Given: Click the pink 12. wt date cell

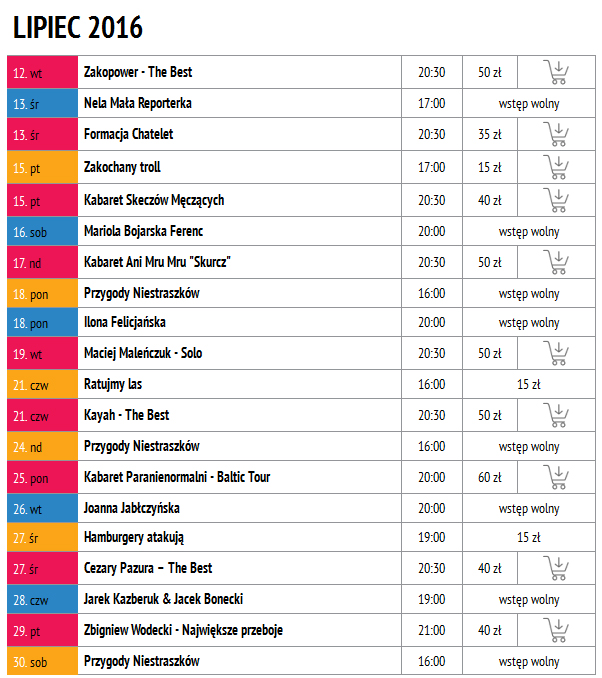Looking at the screenshot, I should [42, 73].
